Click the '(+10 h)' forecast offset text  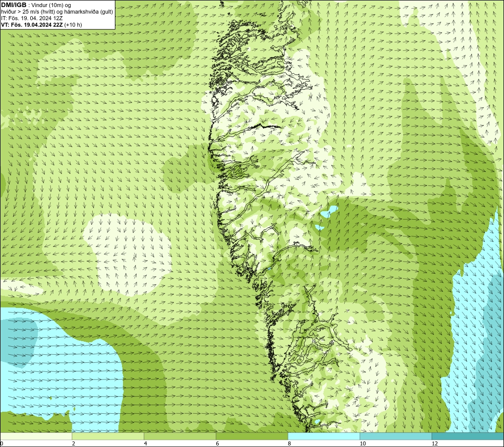coord(73,25)
